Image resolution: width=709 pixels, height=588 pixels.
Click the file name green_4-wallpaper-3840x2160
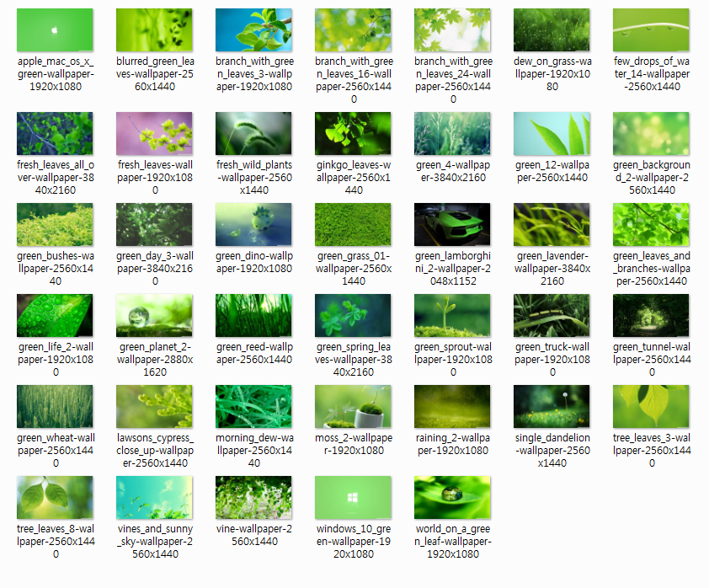453,171
